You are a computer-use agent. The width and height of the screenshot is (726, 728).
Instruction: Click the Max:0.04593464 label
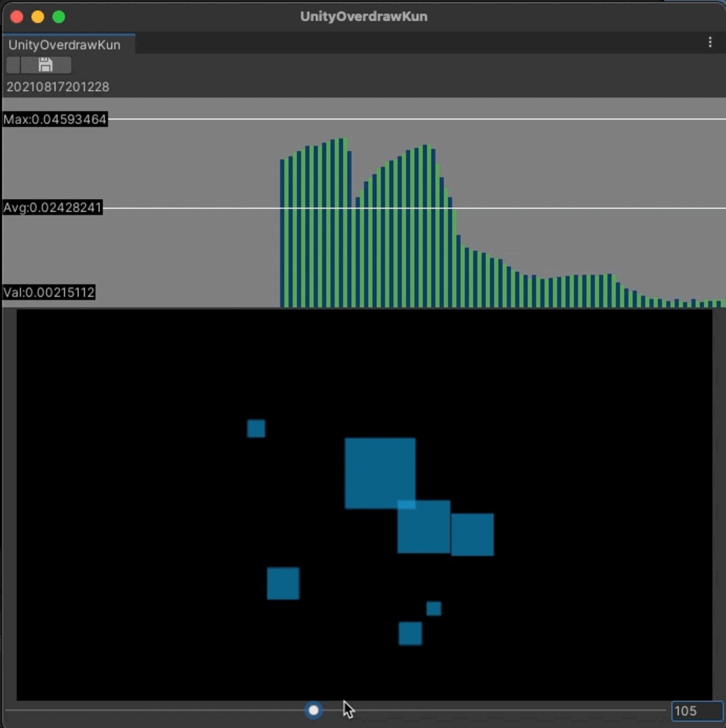(x=55, y=119)
